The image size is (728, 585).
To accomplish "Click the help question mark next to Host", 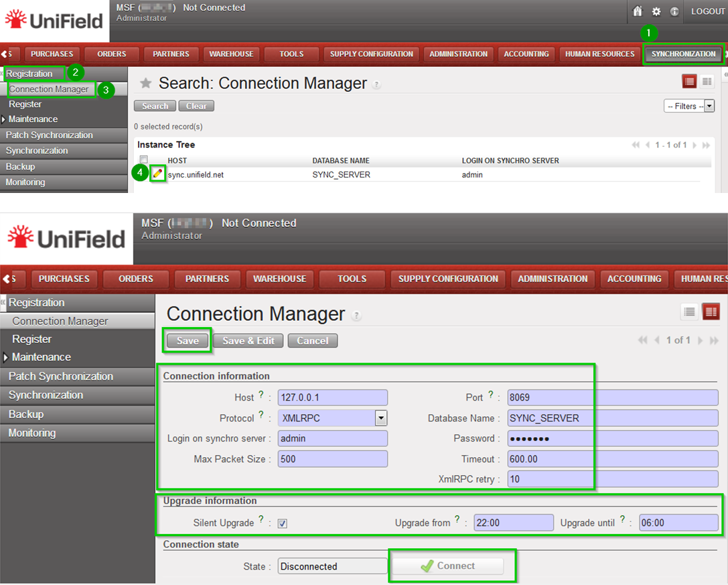I will (x=261, y=395).
